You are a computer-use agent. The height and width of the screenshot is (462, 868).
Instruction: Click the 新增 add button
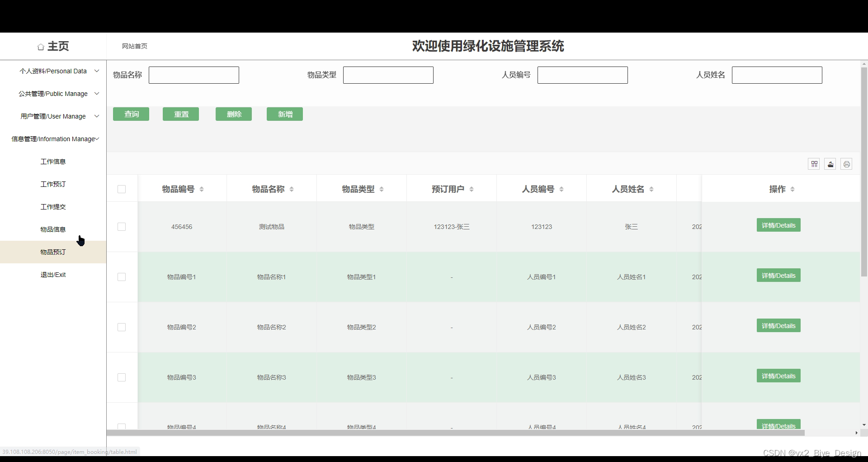click(x=285, y=114)
